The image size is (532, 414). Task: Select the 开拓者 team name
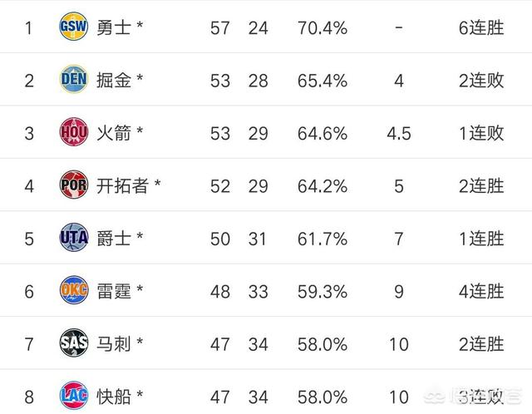click(x=122, y=185)
